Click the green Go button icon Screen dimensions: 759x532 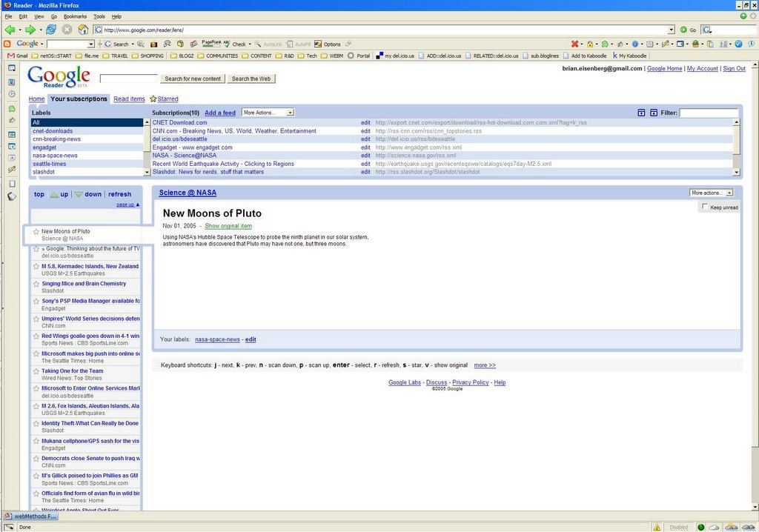[x=683, y=30]
